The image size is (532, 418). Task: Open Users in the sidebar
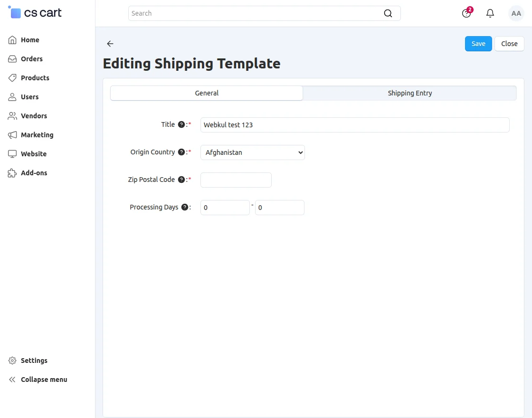29,97
